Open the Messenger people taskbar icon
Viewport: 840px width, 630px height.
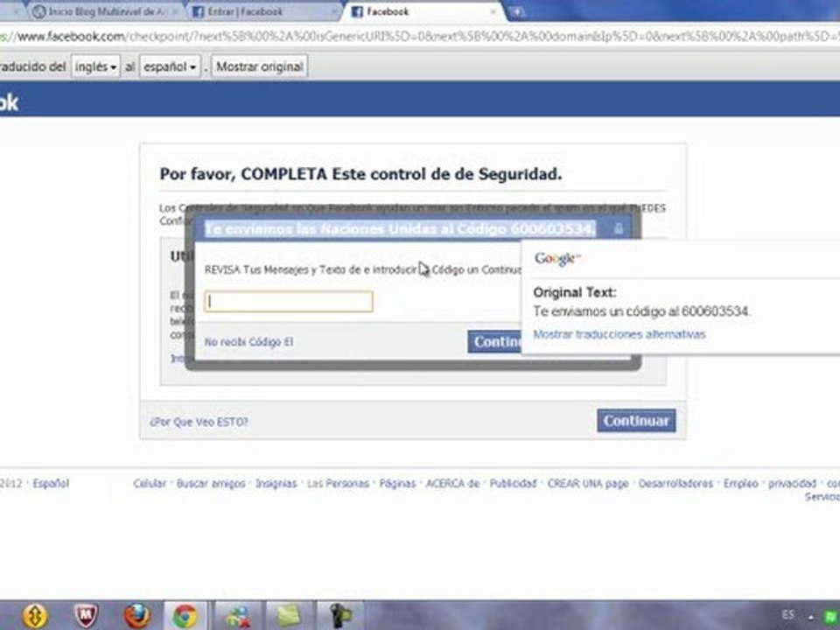(238, 615)
